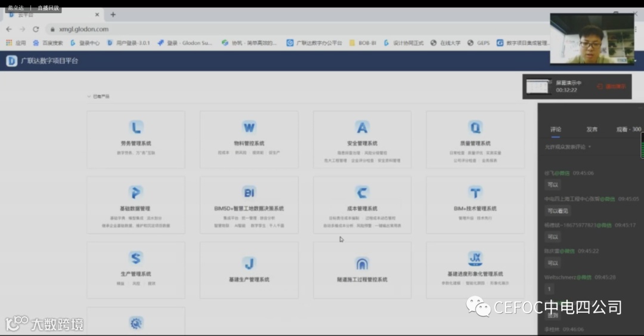Click the red 退出演示 button
The height and width of the screenshot is (336, 644).
(x=612, y=87)
